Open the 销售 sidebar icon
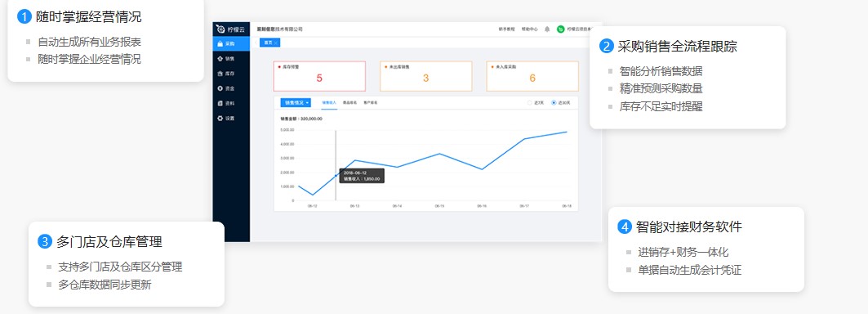 pos(220,58)
